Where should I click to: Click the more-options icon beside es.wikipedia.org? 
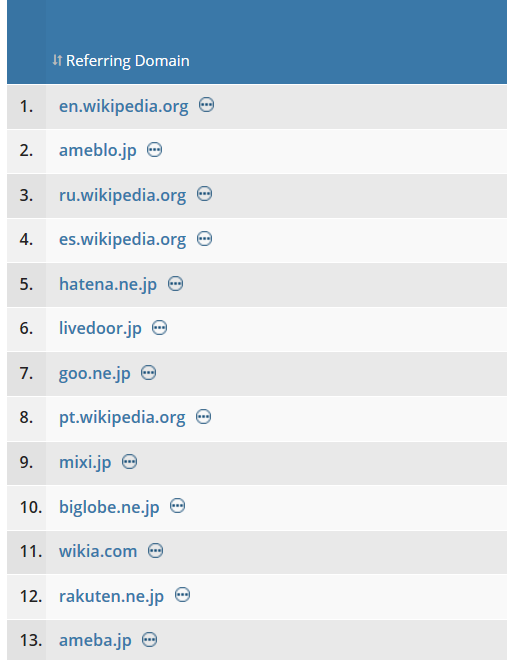coord(204,239)
